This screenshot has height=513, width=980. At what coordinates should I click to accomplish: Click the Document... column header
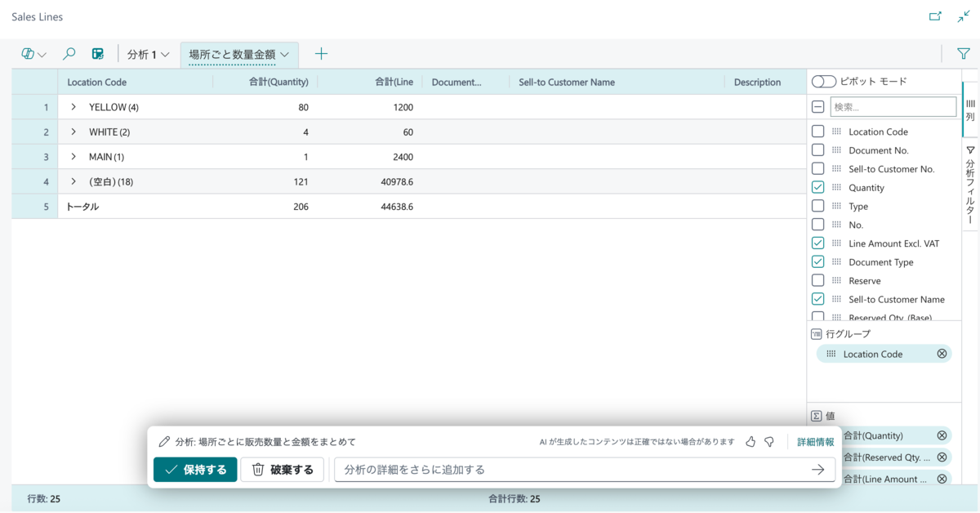[465, 82]
